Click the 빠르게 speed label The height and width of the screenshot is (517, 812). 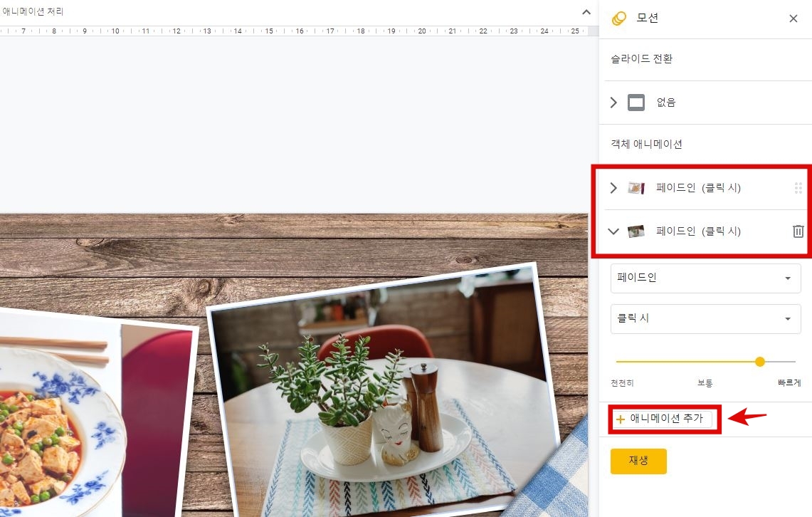click(x=789, y=383)
